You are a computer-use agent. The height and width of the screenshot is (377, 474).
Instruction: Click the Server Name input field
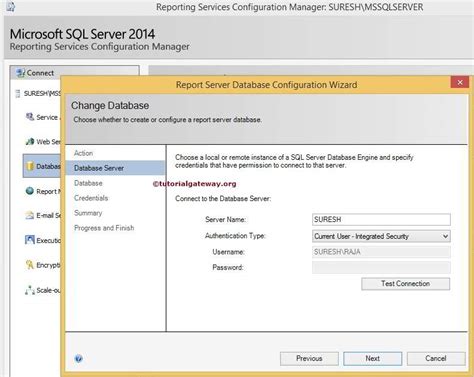click(x=381, y=219)
